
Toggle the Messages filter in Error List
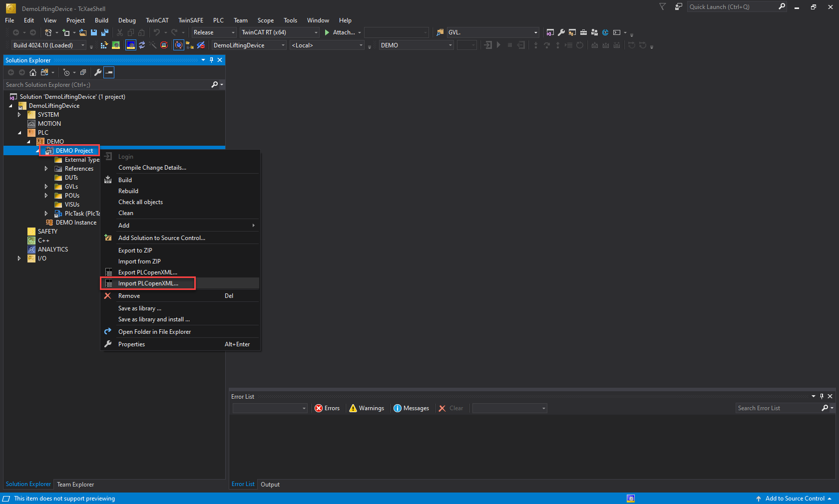(x=412, y=408)
